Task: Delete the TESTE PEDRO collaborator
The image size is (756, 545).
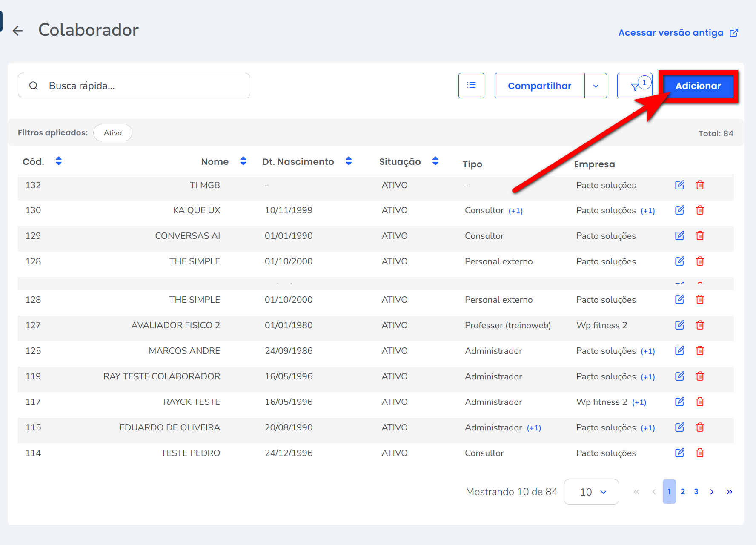Action: coord(700,453)
